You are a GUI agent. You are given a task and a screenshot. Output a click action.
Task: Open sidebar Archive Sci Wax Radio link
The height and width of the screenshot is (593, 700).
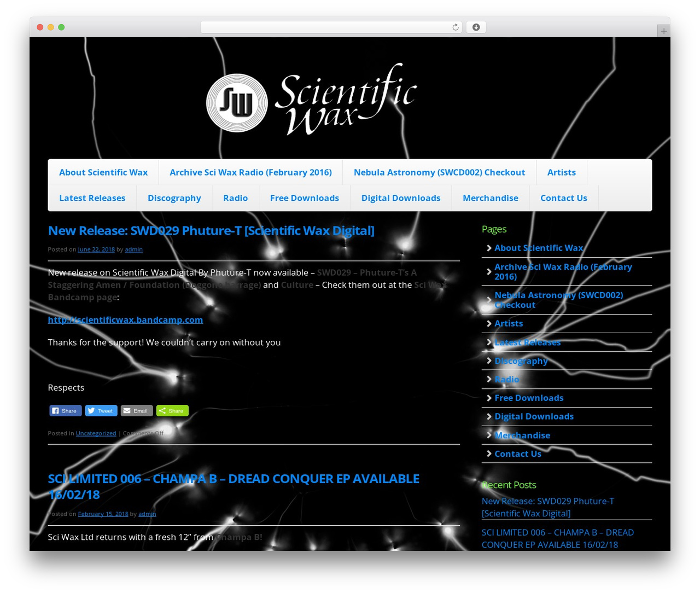click(563, 271)
